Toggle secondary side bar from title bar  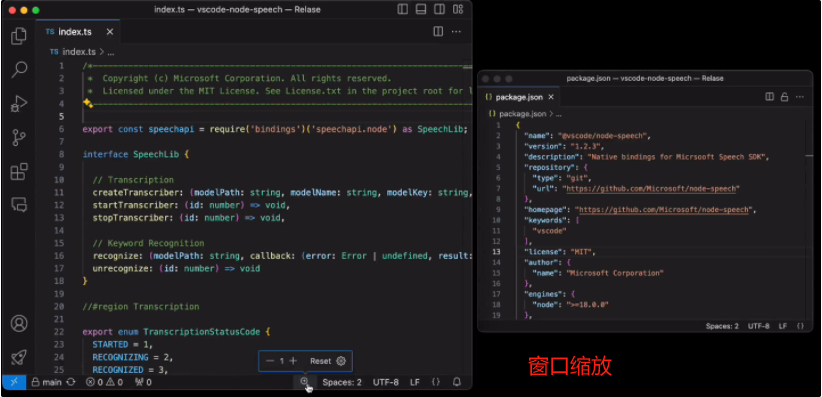pos(439,9)
